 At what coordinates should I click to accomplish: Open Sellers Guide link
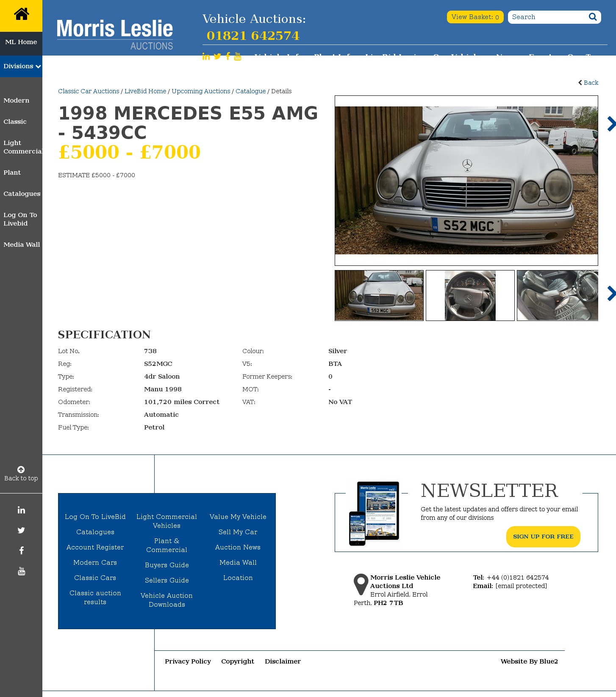[167, 580]
